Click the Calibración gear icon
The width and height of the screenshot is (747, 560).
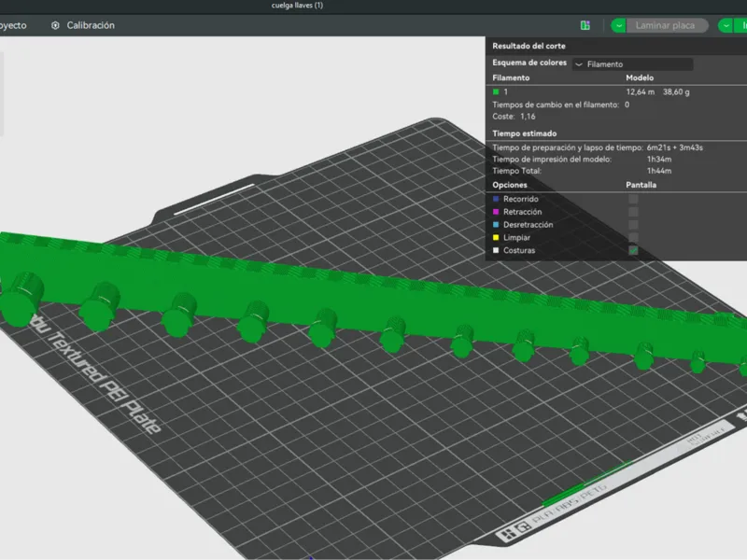(x=55, y=25)
